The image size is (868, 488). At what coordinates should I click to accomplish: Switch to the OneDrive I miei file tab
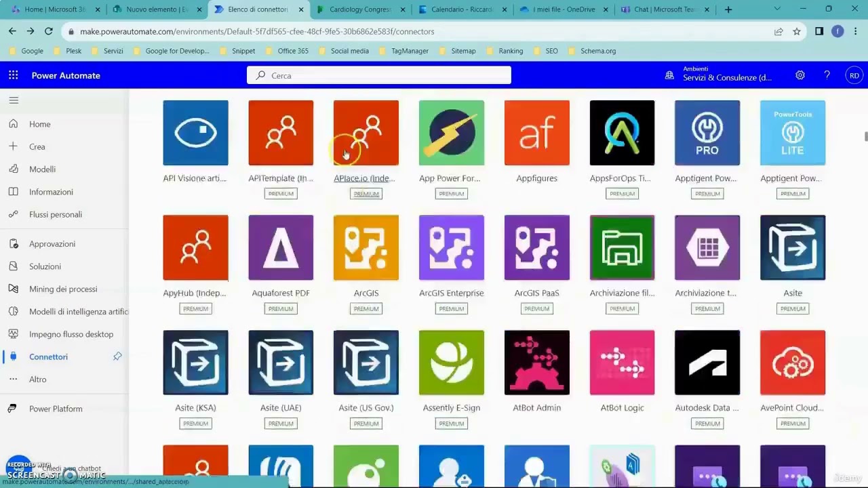tap(563, 9)
